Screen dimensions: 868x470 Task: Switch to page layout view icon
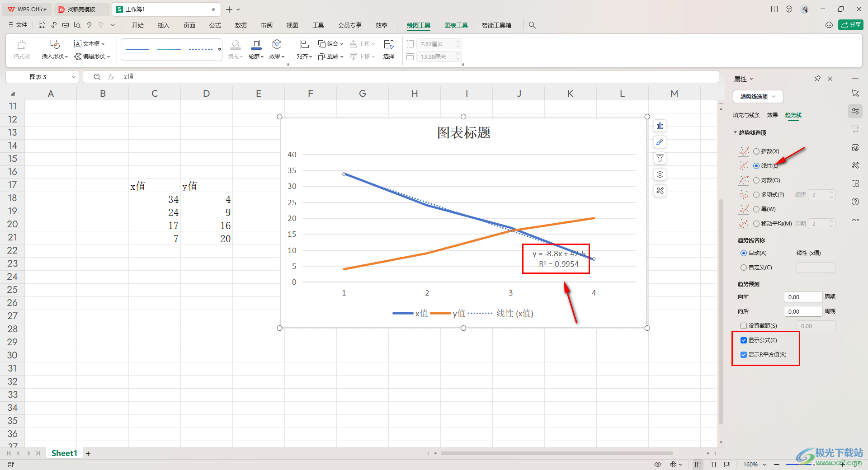click(x=712, y=465)
